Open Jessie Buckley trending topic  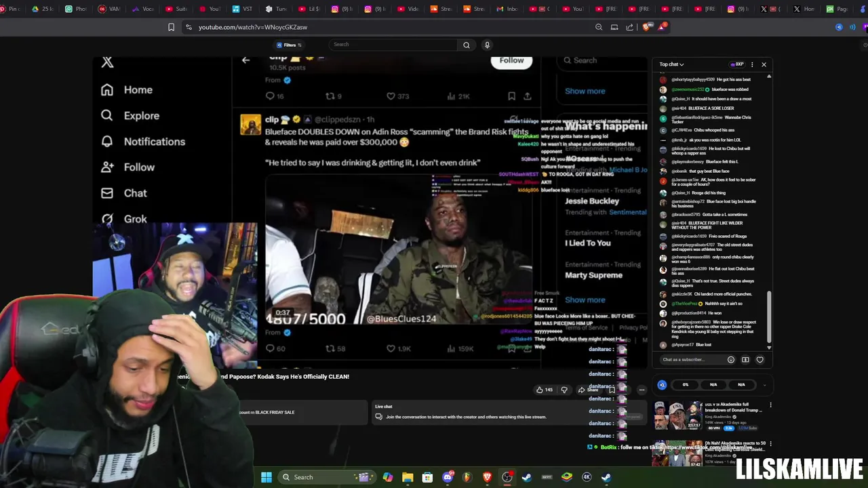coord(592,201)
